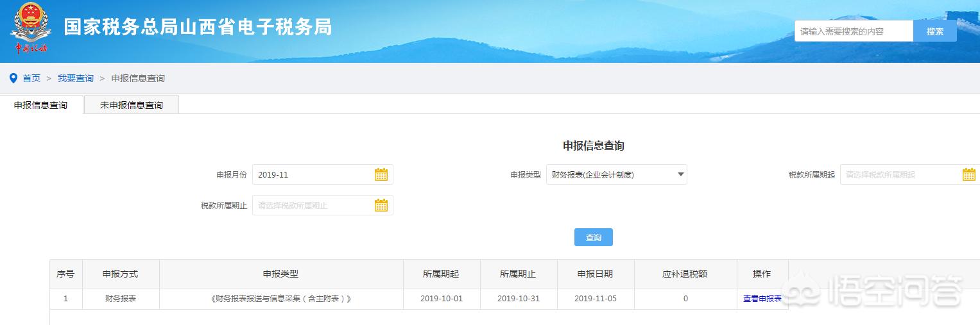Focus the site search input box

[x=854, y=31]
